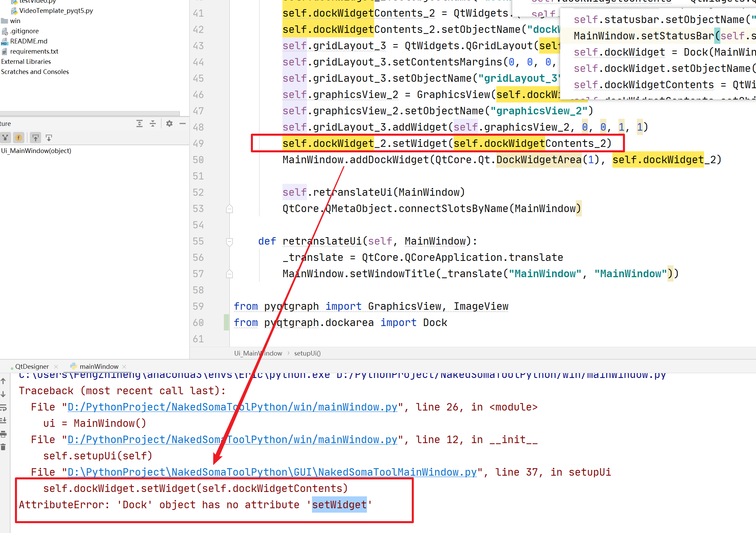The image size is (756, 533).
Task: Toggle Show Inherited members button
Action: point(5,138)
